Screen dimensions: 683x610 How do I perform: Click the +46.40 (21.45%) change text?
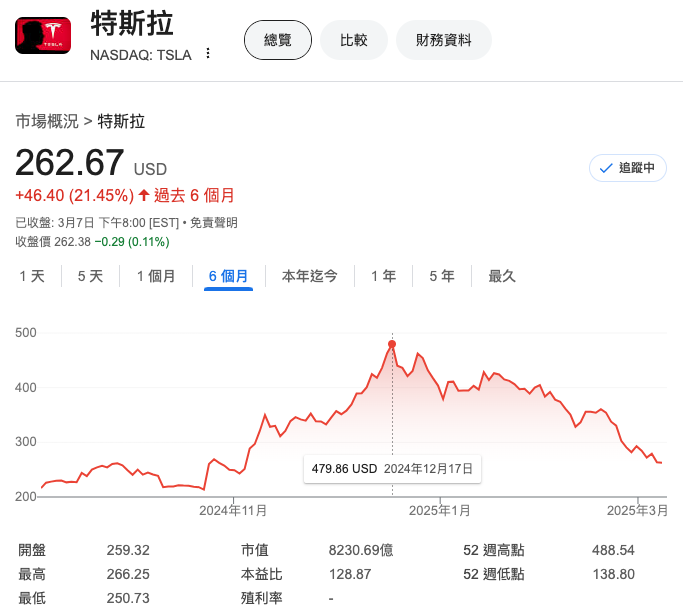point(74,196)
